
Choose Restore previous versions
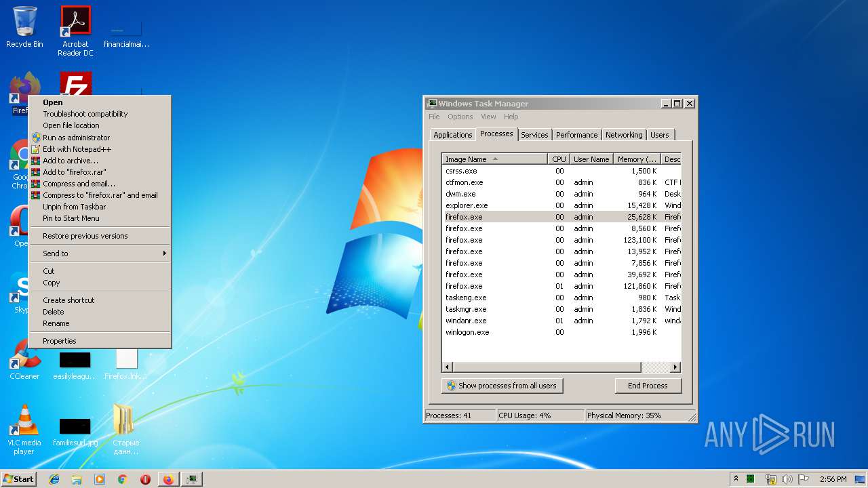click(100, 236)
